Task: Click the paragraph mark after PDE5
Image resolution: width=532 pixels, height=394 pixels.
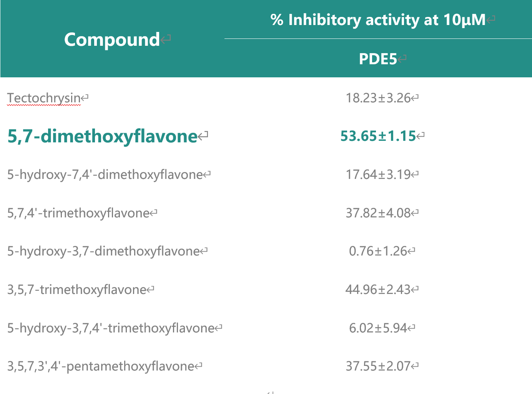Action: coord(402,59)
